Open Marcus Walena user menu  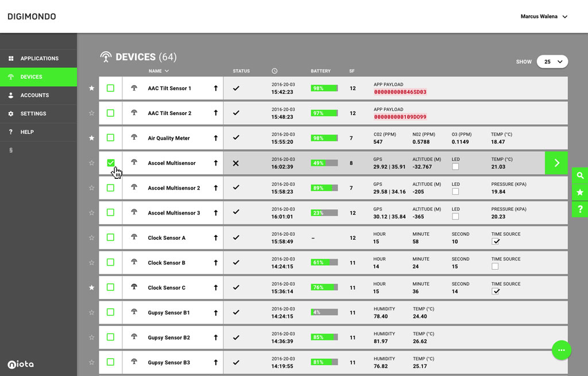click(x=544, y=17)
